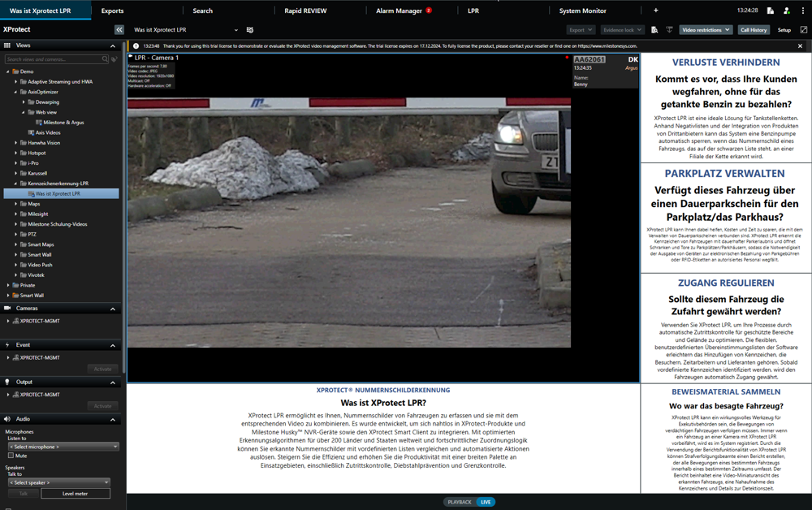Switch to the Rapid REVIEW tab

[305, 11]
